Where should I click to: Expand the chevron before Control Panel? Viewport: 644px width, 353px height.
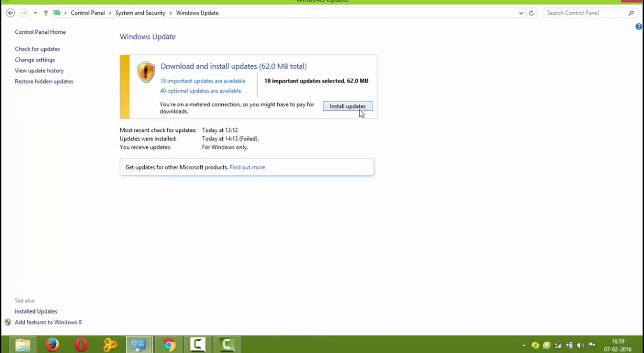(x=65, y=13)
